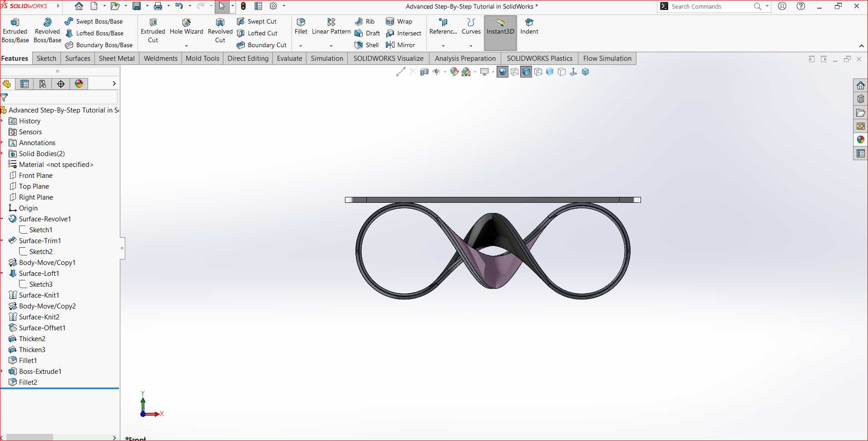Click the Intersect command
This screenshot has width=868, height=441.
(x=404, y=33)
